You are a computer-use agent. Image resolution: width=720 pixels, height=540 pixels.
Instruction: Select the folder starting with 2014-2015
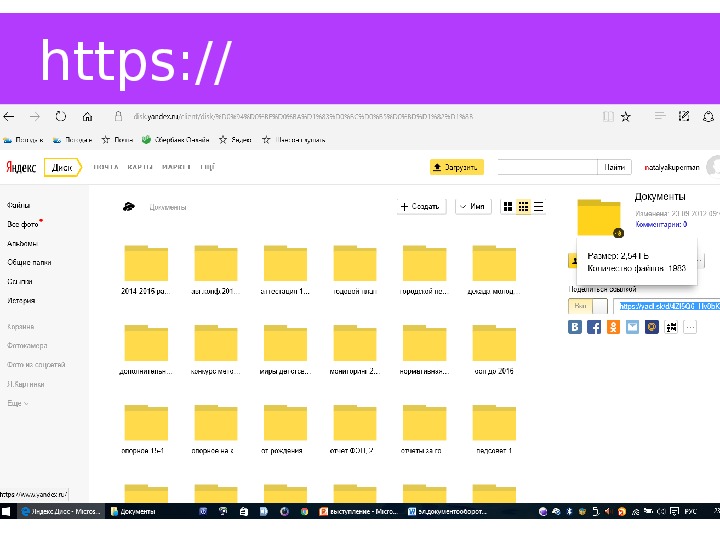146,270
